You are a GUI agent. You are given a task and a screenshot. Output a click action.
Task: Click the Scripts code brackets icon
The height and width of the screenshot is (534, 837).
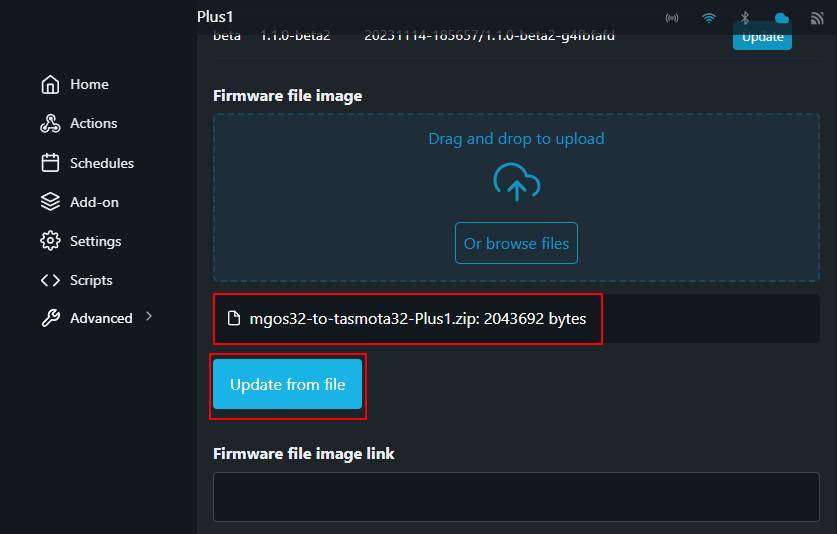pos(50,280)
